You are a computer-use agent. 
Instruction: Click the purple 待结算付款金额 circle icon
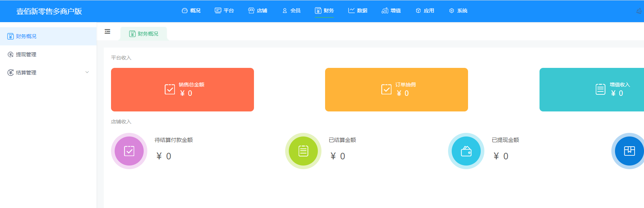(129, 151)
